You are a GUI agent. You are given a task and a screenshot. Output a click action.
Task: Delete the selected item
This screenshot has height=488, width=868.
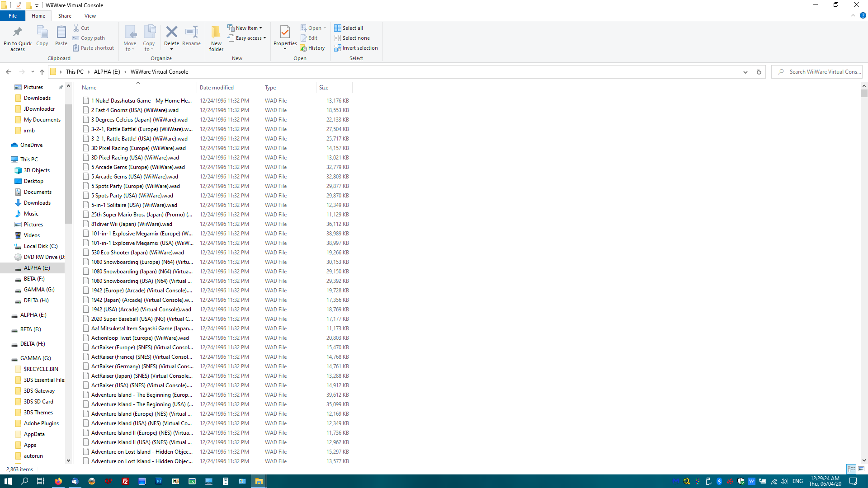click(x=171, y=38)
